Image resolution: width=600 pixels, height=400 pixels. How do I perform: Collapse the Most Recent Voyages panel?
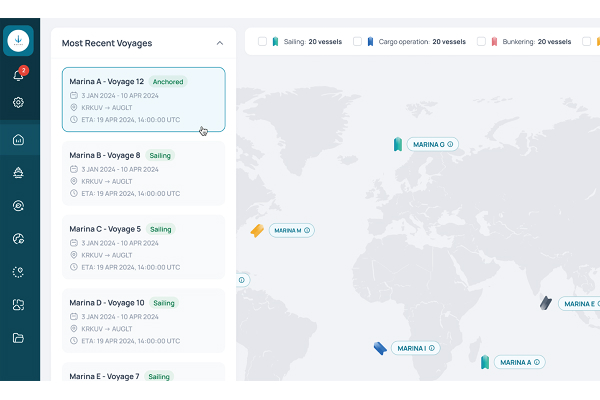(x=219, y=43)
